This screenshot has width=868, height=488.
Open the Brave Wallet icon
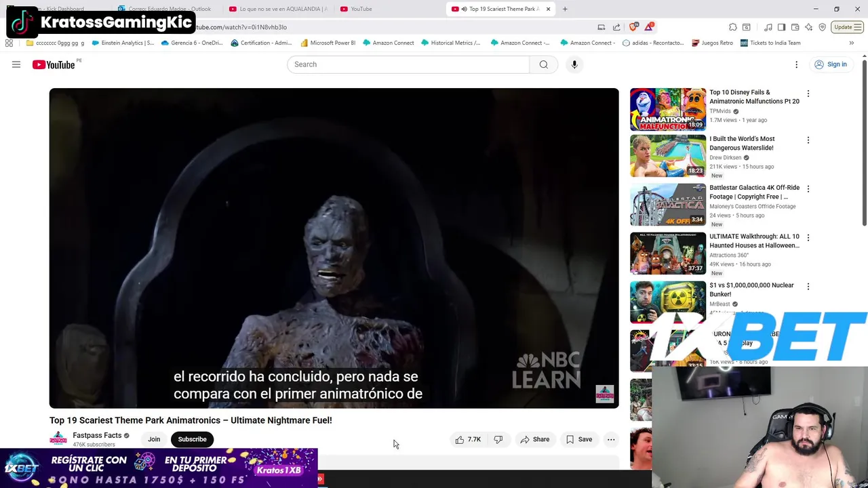point(795,27)
